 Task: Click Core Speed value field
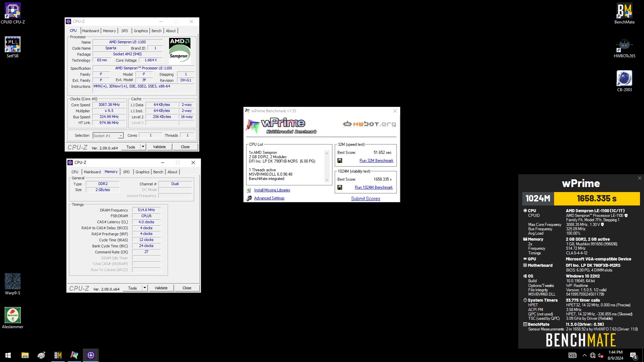(109, 105)
